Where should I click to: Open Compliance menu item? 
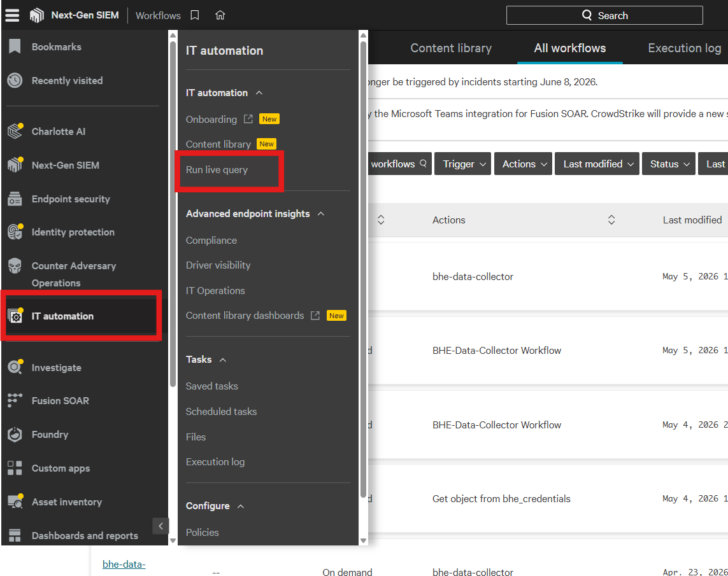[211, 240]
